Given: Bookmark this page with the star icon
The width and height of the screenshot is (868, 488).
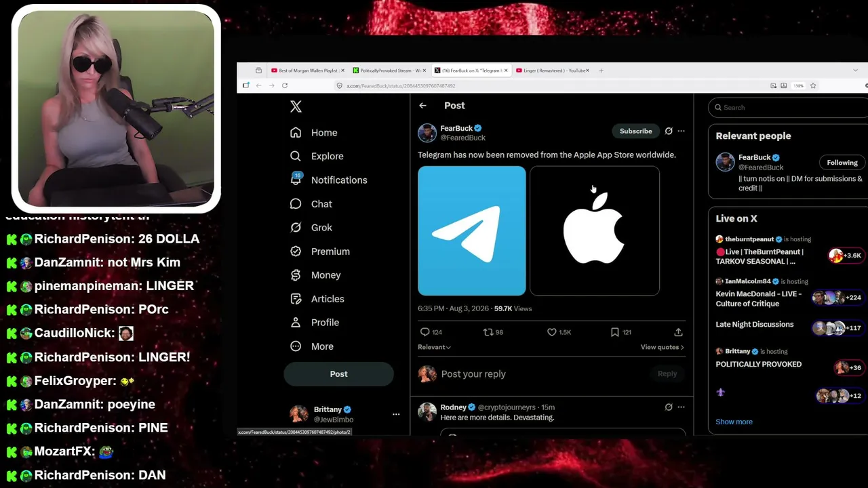Looking at the screenshot, I should click(x=813, y=85).
